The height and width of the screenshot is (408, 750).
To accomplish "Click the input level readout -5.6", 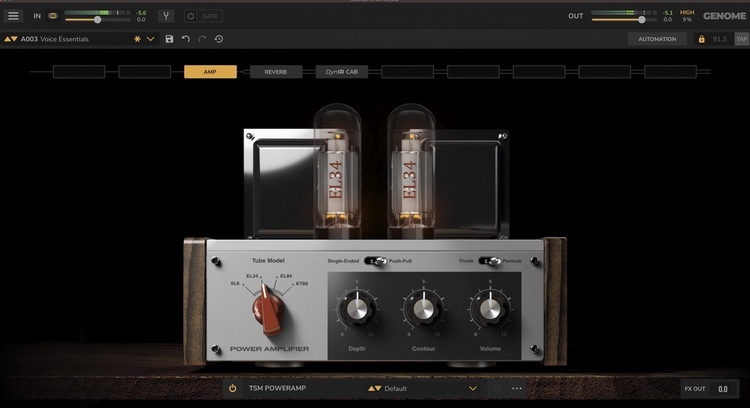I will click(141, 13).
